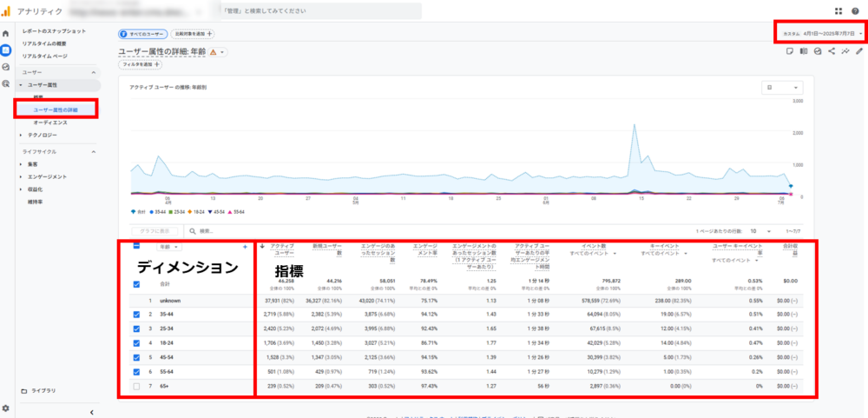
Task: Open the Advertising icon in left rail
Action: click(6, 83)
